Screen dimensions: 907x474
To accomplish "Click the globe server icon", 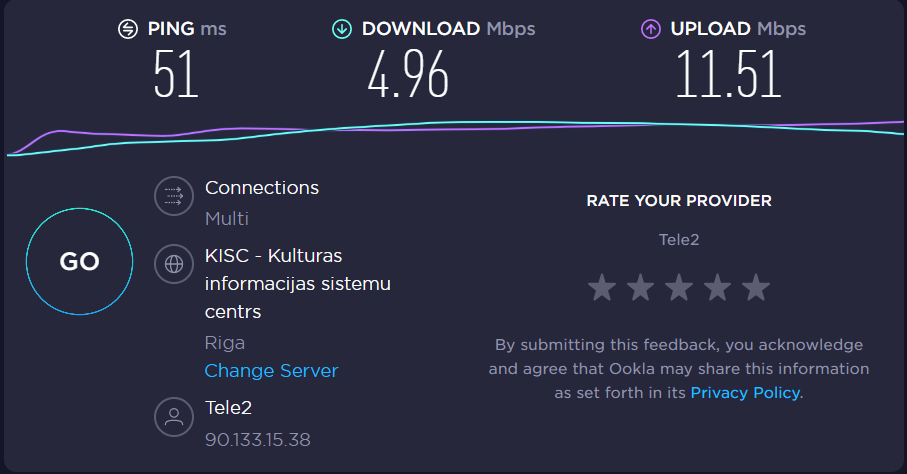I will (174, 264).
